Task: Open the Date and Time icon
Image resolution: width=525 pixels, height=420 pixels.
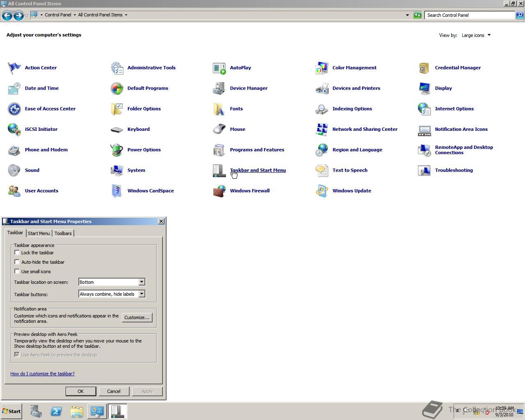Action: tap(14, 88)
